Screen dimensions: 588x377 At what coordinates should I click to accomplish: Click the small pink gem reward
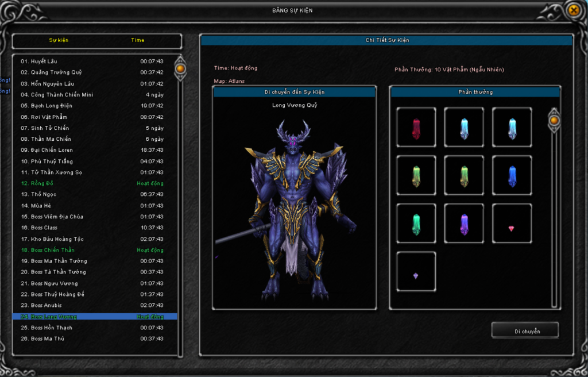512,228
